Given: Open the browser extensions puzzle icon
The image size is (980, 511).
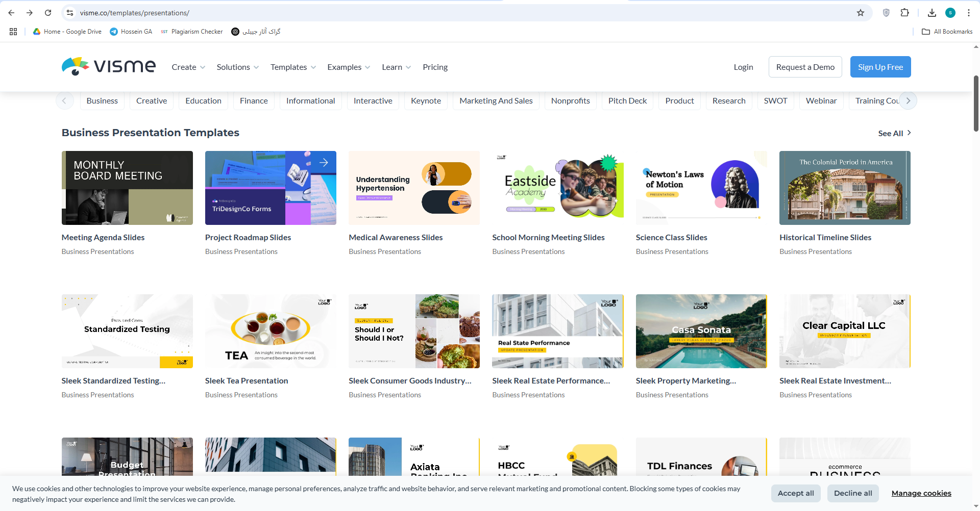Looking at the screenshot, I should click(904, 13).
